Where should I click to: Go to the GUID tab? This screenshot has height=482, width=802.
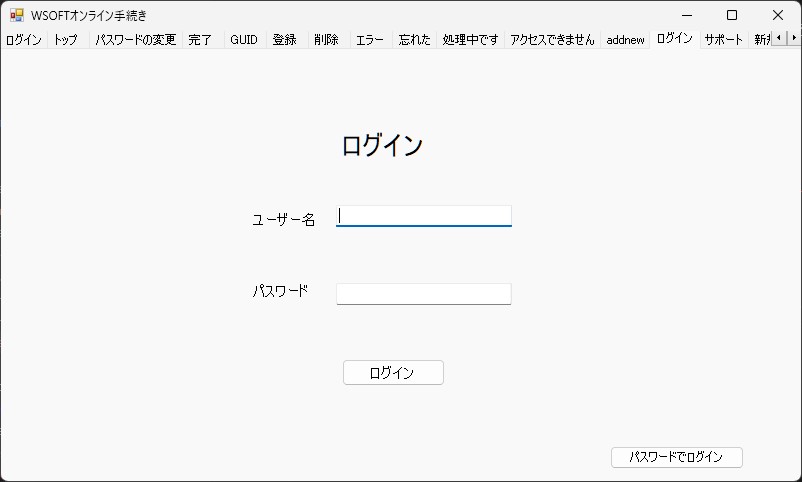[244, 40]
